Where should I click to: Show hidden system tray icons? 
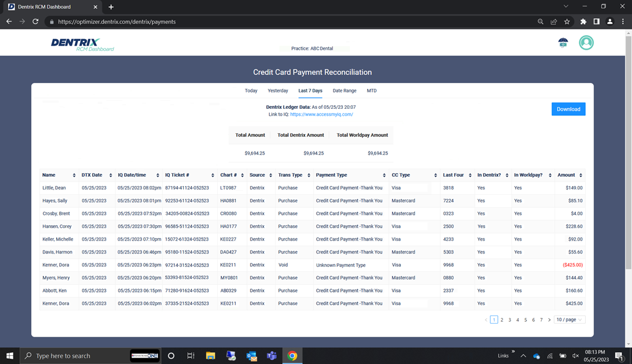[x=523, y=355]
